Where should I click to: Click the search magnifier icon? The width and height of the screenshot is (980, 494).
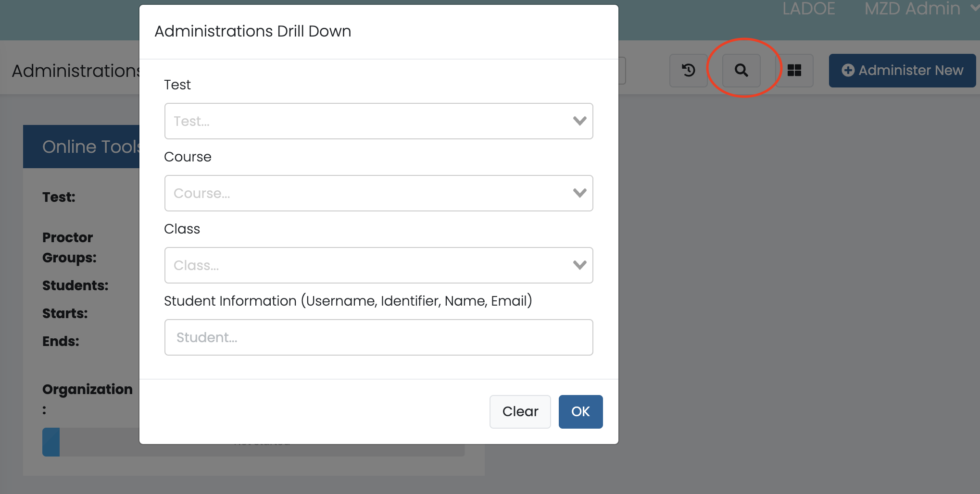(741, 71)
